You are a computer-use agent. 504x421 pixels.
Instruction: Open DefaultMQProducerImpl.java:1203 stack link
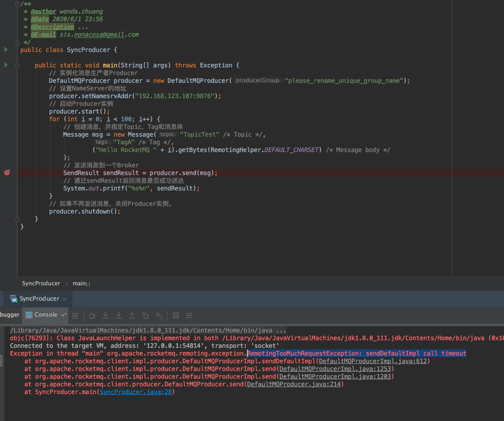[x=335, y=377]
